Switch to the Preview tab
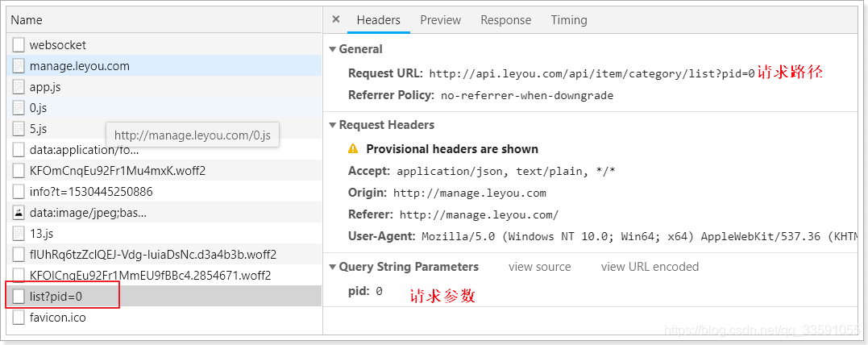This screenshot has width=868, height=345. click(x=440, y=20)
